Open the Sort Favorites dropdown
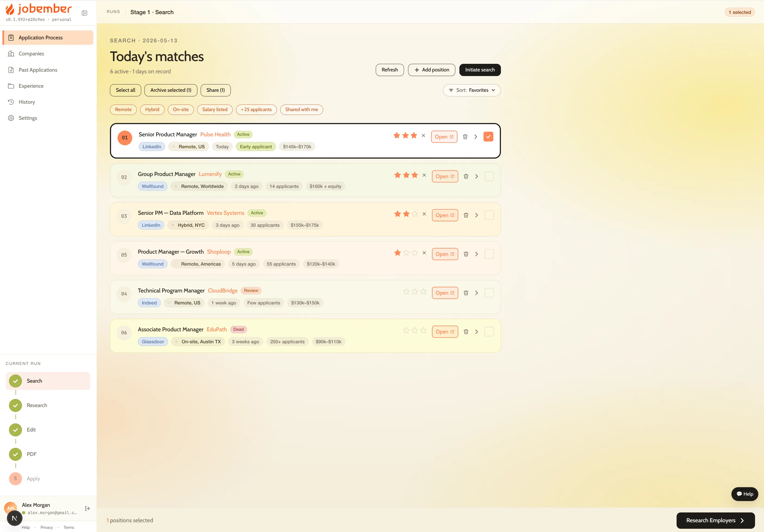764x532 pixels. pos(472,90)
